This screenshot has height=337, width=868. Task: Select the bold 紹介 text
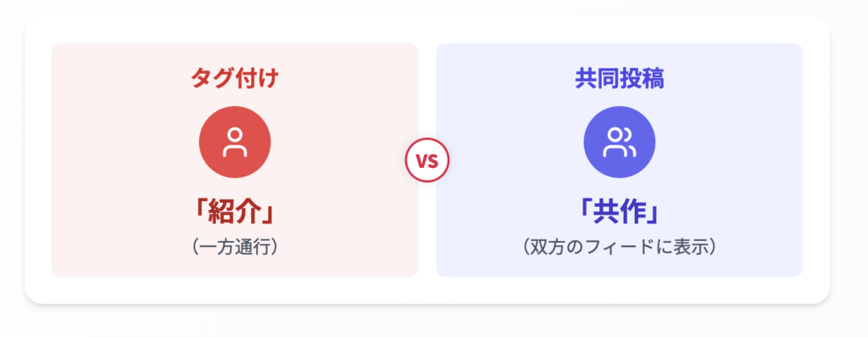point(235,213)
